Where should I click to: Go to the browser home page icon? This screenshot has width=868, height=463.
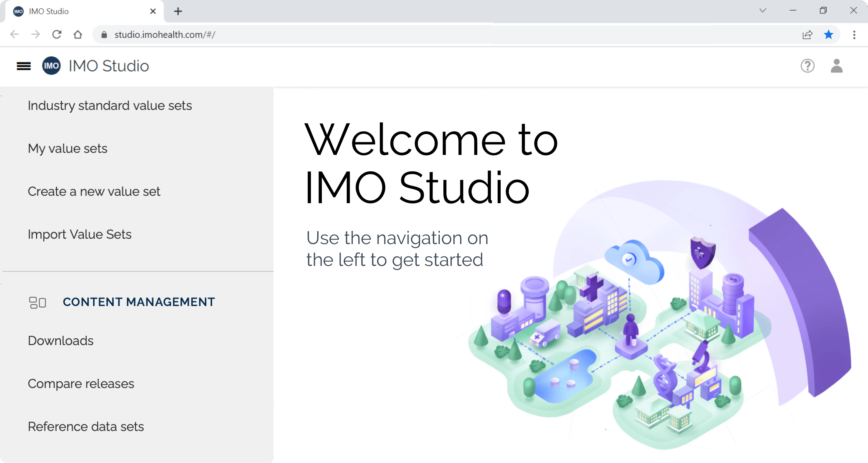click(x=78, y=34)
